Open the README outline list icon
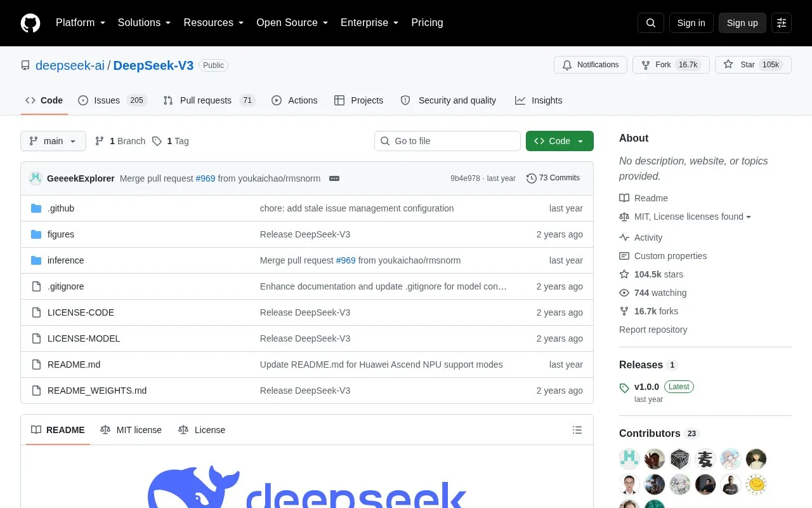Image resolution: width=812 pixels, height=508 pixels. [577, 430]
